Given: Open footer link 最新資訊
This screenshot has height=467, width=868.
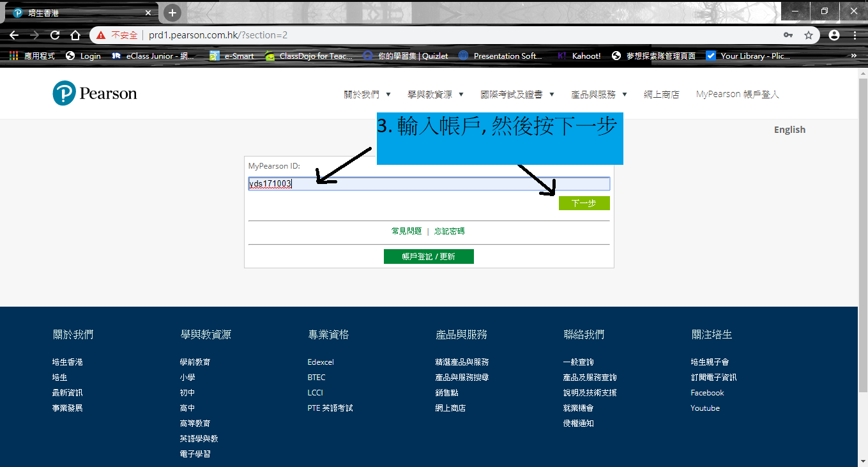Looking at the screenshot, I should tap(68, 393).
